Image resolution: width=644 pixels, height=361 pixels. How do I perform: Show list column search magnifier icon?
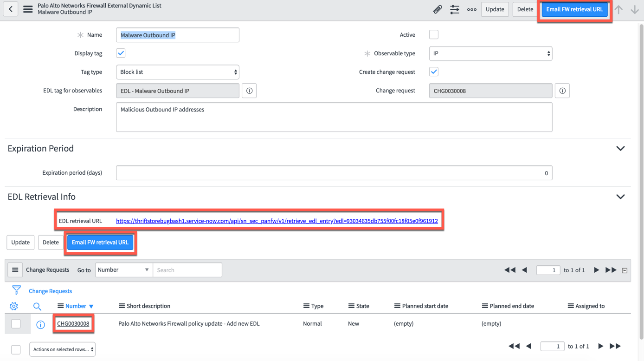coord(37,306)
